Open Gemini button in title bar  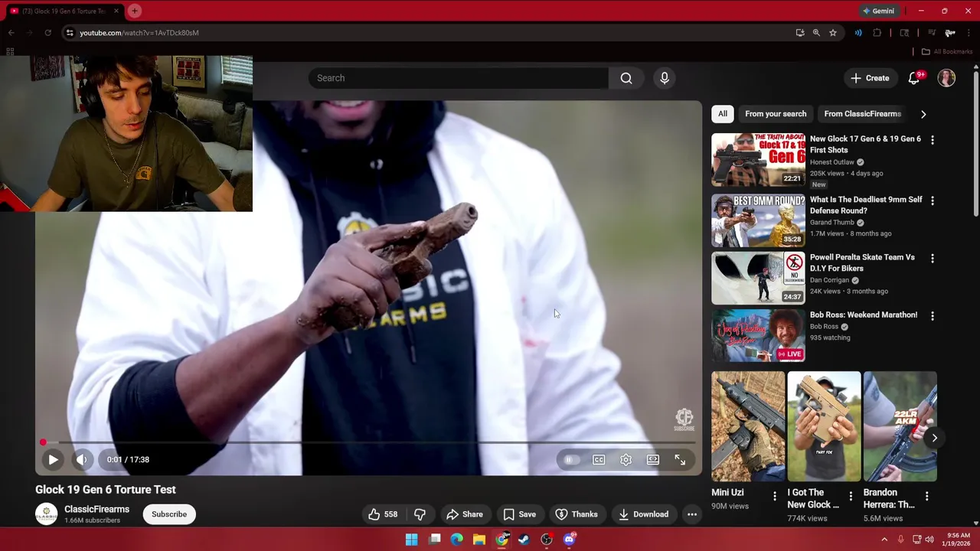(x=878, y=11)
